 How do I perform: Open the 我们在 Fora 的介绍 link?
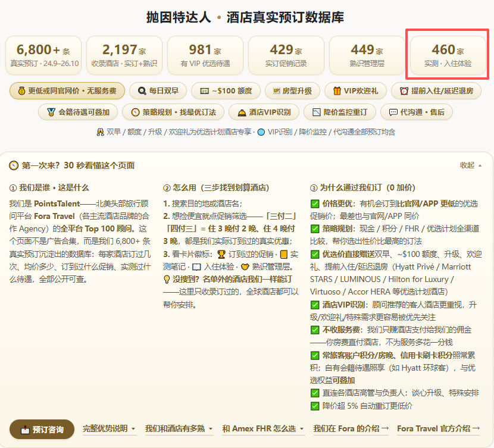tap(351, 429)
